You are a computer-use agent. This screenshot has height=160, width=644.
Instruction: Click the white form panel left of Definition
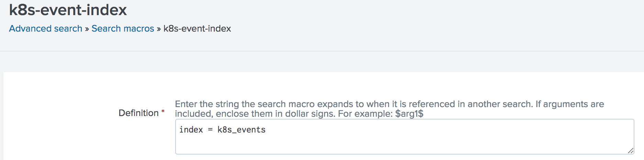tap(58, 117)
